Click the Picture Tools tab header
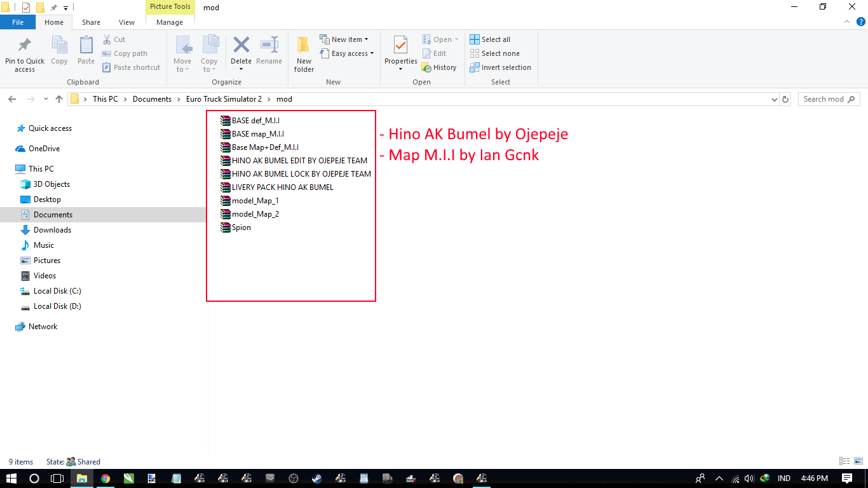The image size is (868, 488). coord(170,7)
